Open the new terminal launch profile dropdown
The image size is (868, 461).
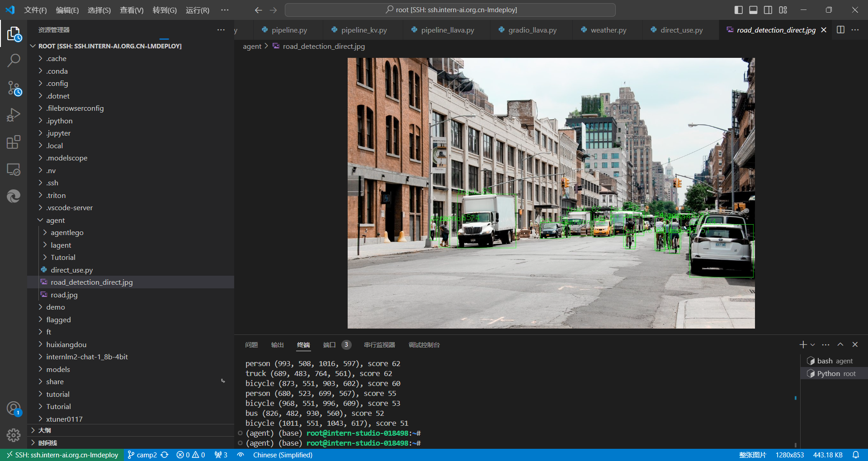click(x=813, y=345)
